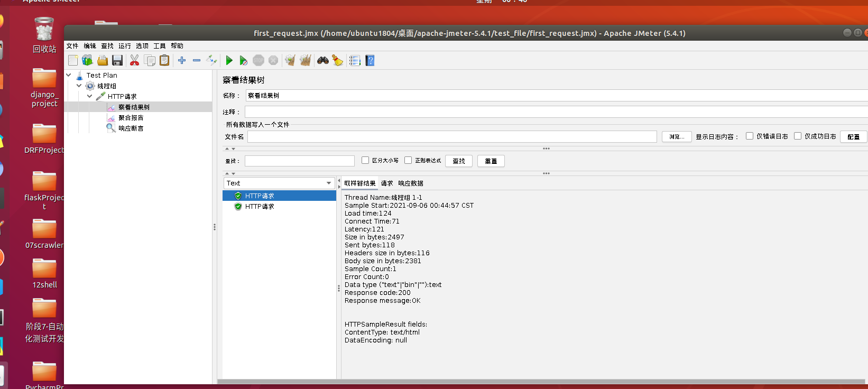The height and width of the screenshot is (389, 868).
Task: Collapse the HTTP请求 tree arrow
Action: 90,96
